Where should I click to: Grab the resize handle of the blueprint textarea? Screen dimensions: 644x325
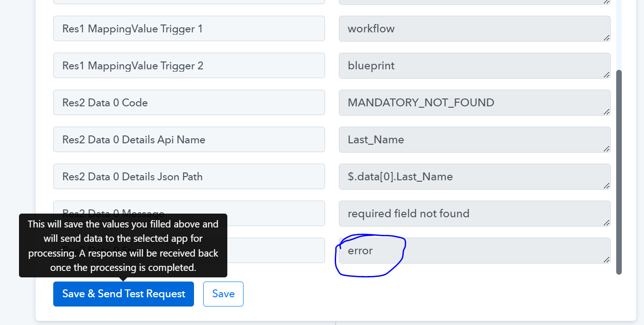(606, 74)
